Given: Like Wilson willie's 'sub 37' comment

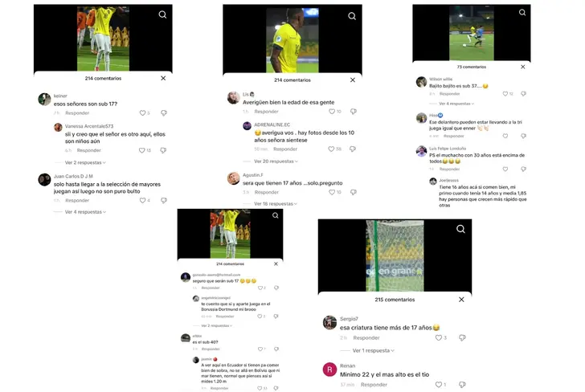Looking at the screenshot, I should pyautogui.click(x=505, y=94).
